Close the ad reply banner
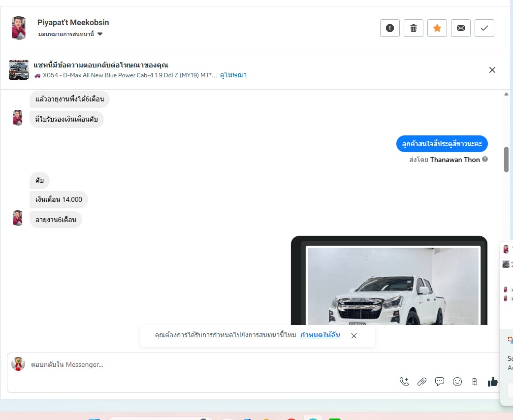 point(492,70)
